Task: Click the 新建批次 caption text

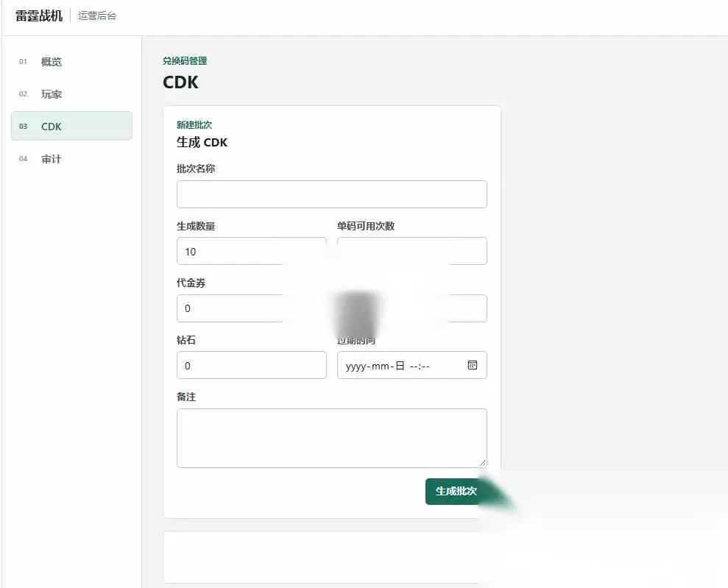Action: (194, 125)
